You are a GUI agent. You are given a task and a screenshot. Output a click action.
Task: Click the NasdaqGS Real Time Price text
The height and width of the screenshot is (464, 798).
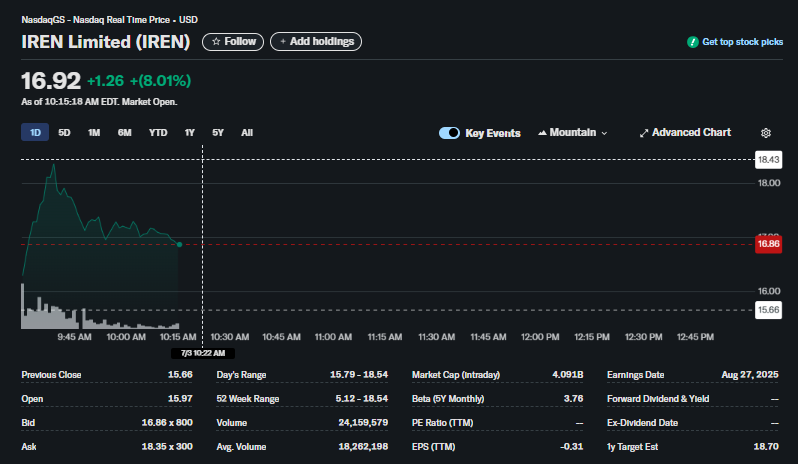(109, 20)
